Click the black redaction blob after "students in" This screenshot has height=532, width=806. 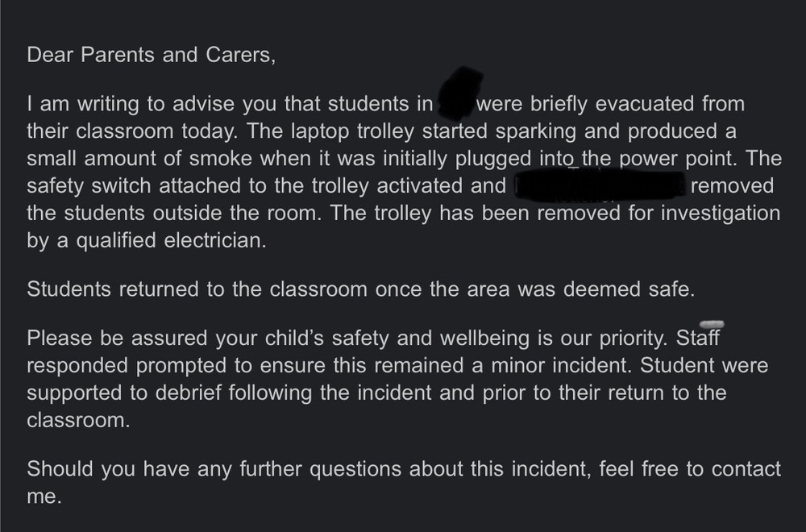tap(459, 92)
